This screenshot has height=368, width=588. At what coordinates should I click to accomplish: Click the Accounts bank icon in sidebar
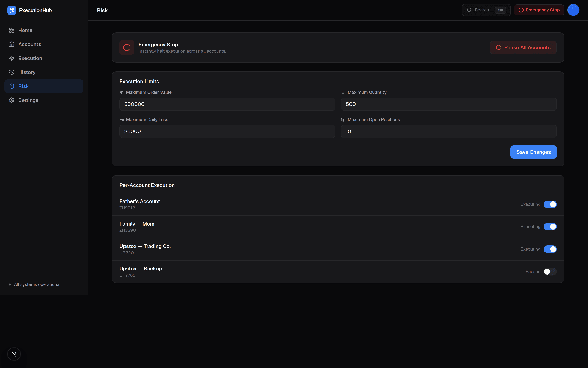pyautogui.click(x=12, y=44)
